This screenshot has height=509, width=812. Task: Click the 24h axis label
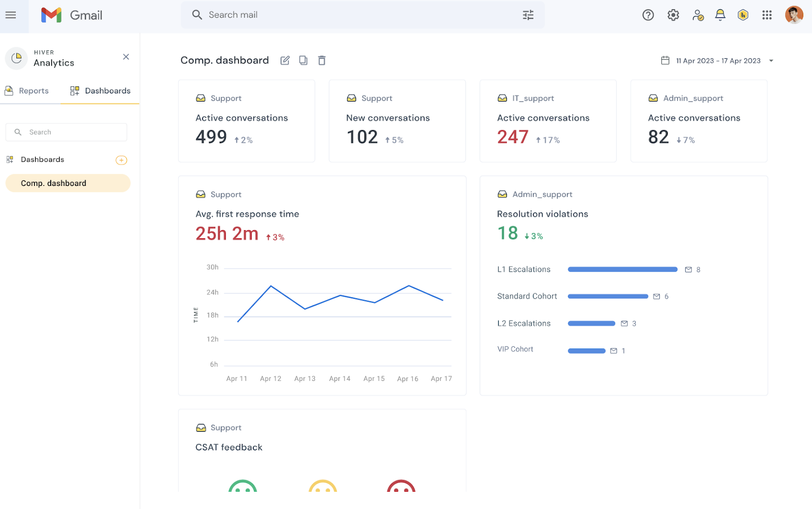[212, 293]
